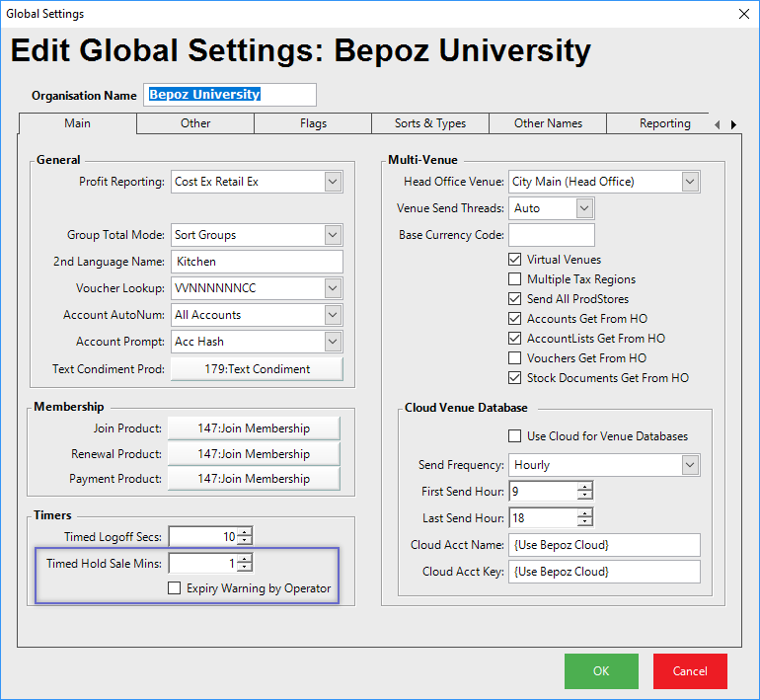The image size is (760, 700).
Task: Choose Text Condiment Prod product button
Action: (x=257, y=369)
